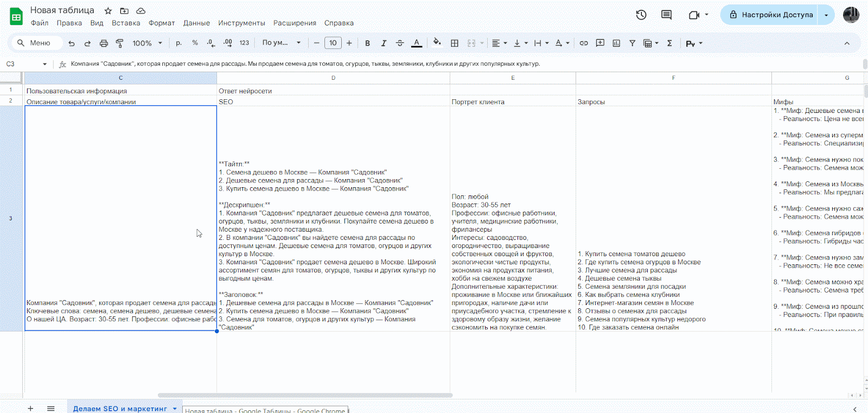Open the font family dropdown По ум...
This screenshot has height=413, width=868.
pos(281,43)
